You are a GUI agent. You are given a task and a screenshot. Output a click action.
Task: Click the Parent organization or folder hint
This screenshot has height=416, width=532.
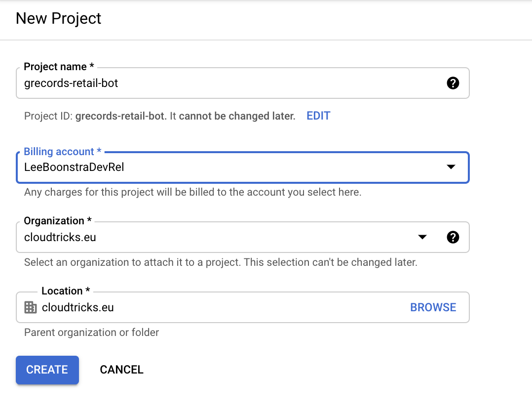click(91, 332)
